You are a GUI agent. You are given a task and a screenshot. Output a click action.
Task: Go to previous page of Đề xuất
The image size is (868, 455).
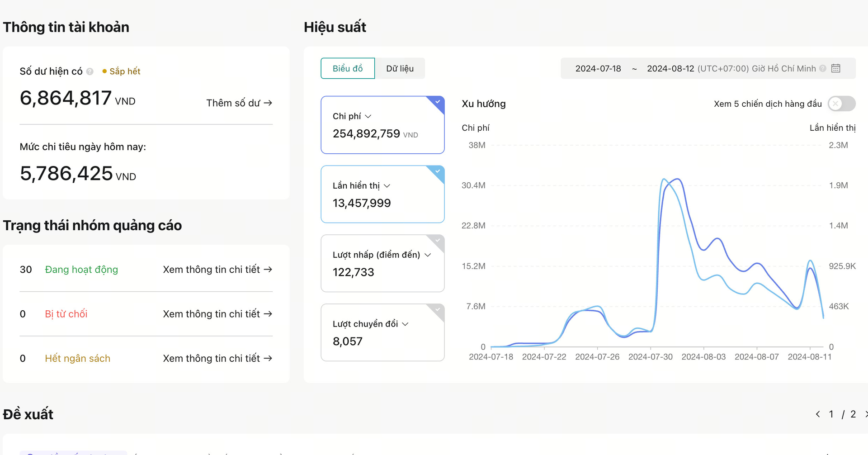818,414
